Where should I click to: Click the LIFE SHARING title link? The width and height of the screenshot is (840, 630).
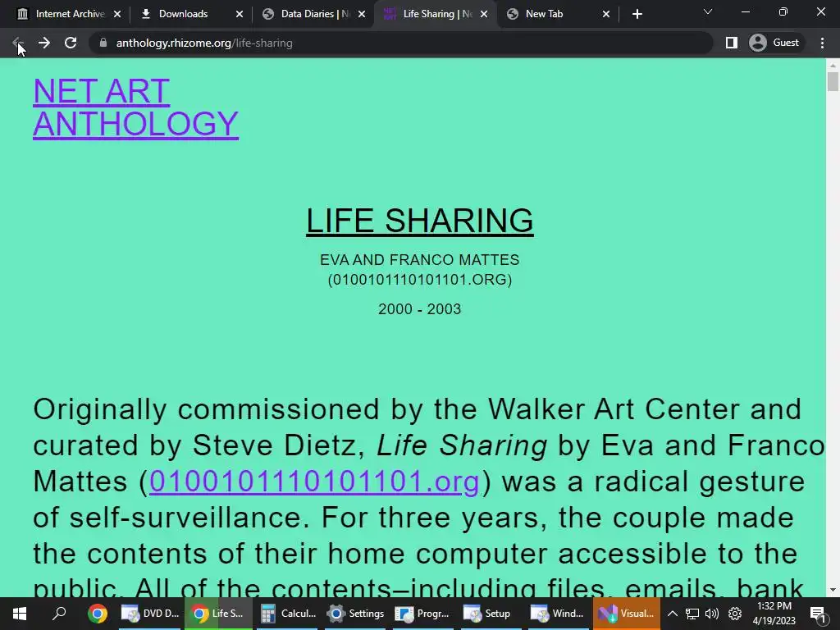point(419,220)
